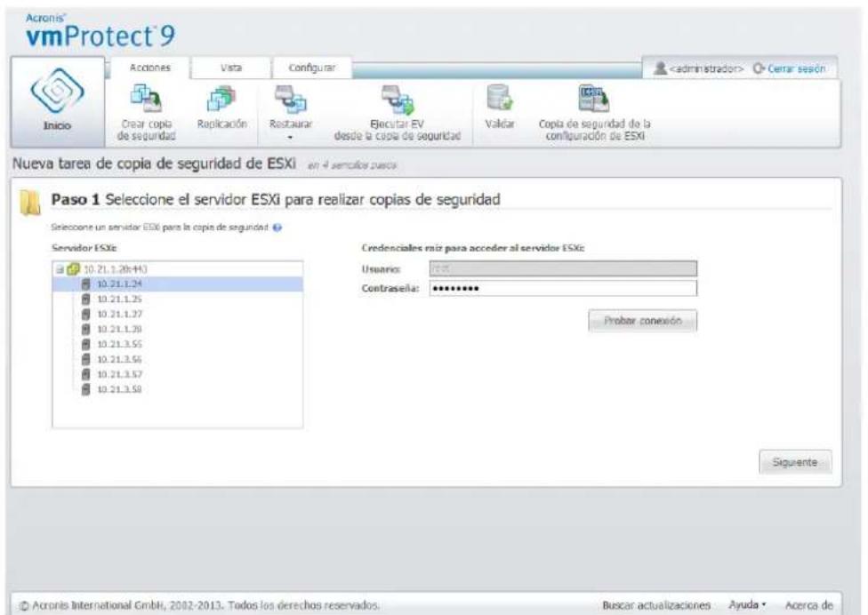Select server 10.21.3.58
This screenshot has width=868, height=615.
(x=119, y=389)
